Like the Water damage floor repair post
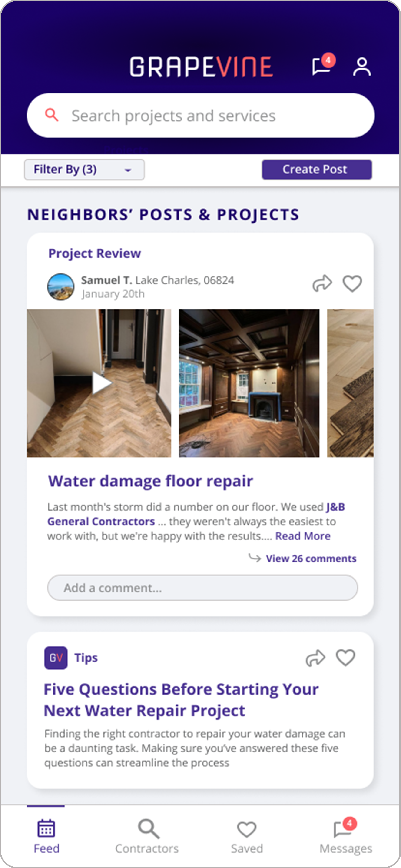Image resolution: width=401 pixels, height=868 pixels. (x=352, y=283)
